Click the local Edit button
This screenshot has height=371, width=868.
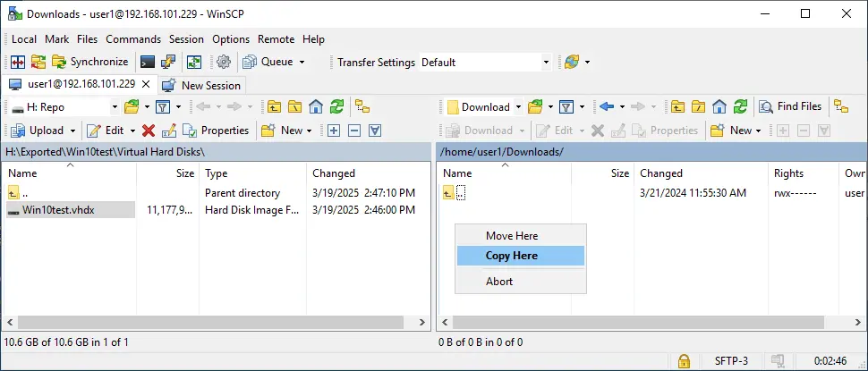coord(106,131)
